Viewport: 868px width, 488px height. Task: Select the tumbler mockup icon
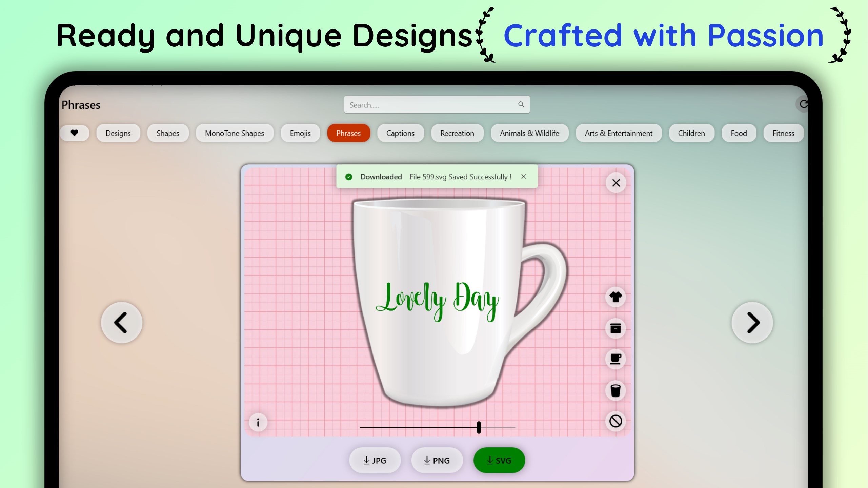(x=615, y=390)
